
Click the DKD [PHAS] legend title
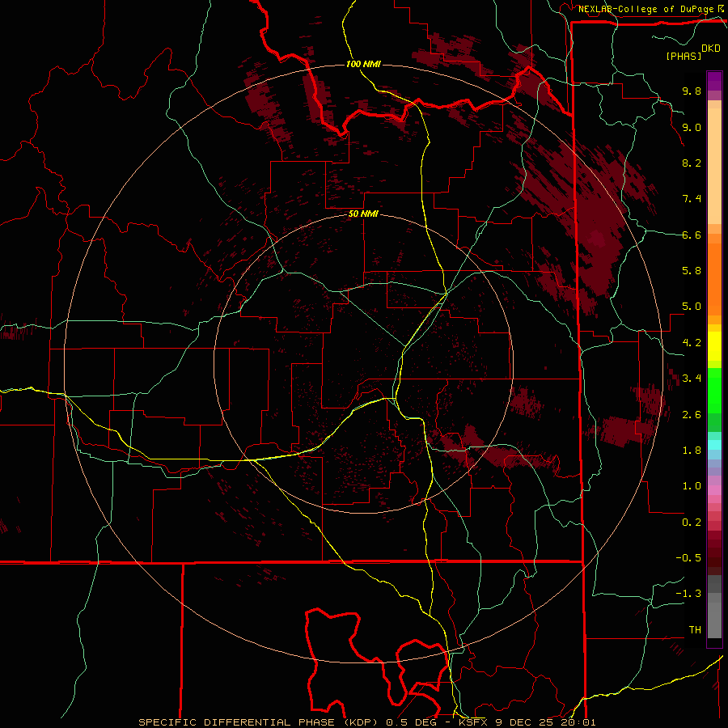pyautogui.click(x=693, y=52)
